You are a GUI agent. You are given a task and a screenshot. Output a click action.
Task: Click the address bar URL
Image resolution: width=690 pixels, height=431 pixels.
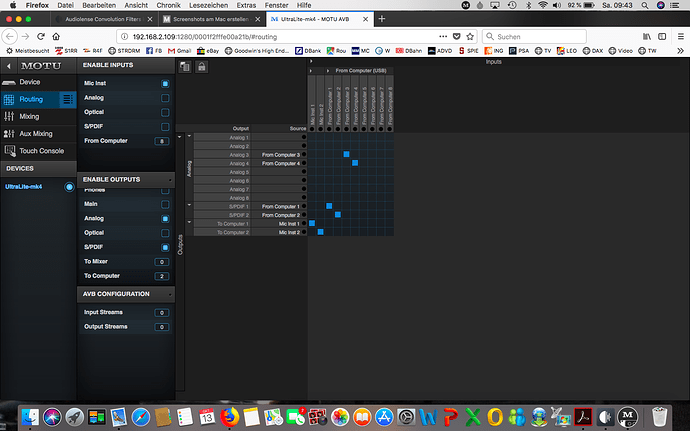[x=205, y=37]
